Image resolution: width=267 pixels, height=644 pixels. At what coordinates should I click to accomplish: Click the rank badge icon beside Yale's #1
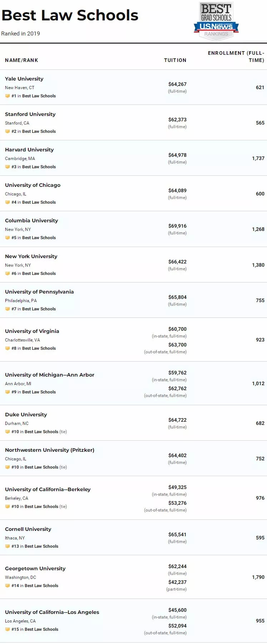pos(8,96)
